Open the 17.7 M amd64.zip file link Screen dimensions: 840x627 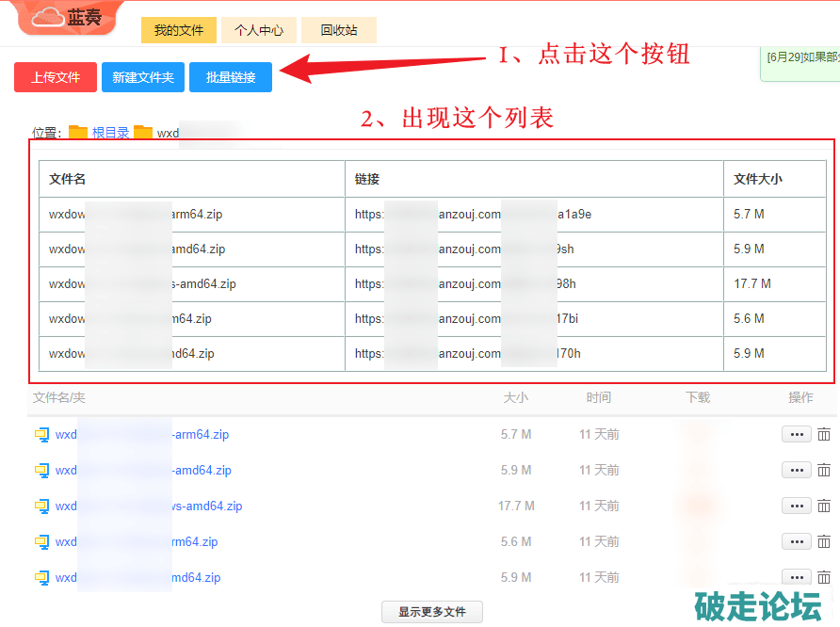pyautogui.click(x=207, y=506)
